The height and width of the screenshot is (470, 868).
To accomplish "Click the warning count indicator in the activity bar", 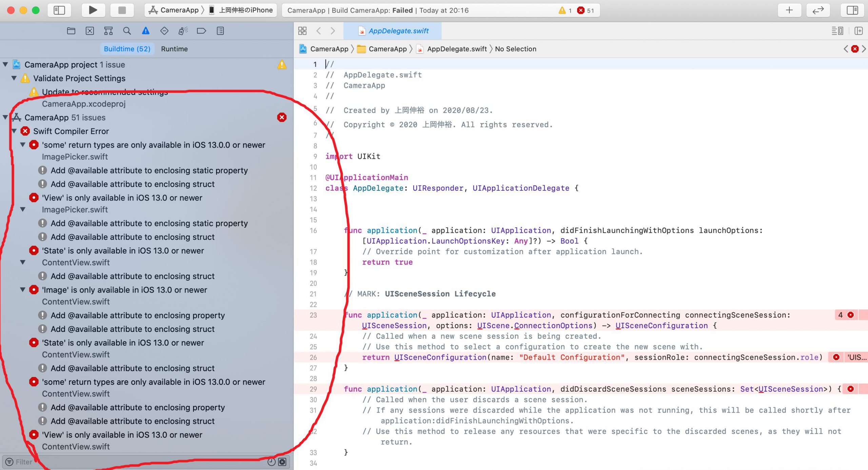I will (x=565, y=11).
